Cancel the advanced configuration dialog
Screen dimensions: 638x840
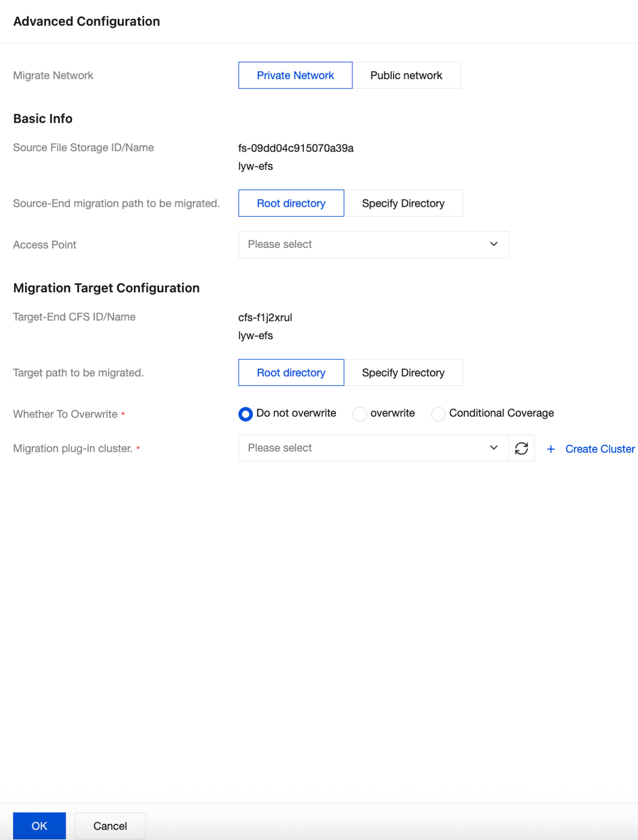click(x=110, y=826)
